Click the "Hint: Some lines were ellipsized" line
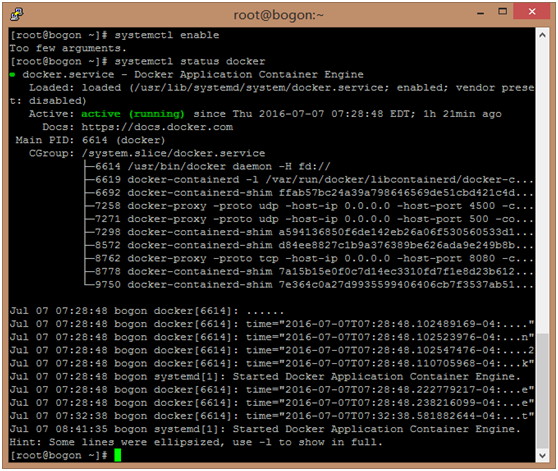Screen dimensions: 558x471 tap(196, 442)
